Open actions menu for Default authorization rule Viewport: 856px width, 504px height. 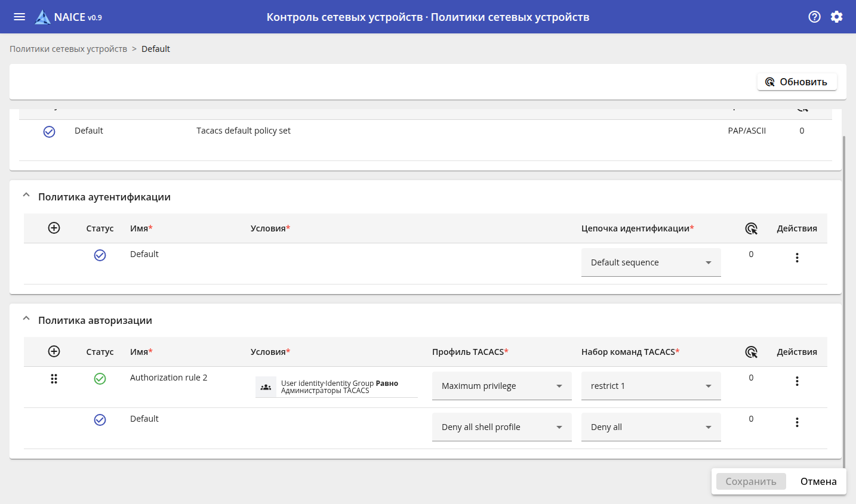797,422
